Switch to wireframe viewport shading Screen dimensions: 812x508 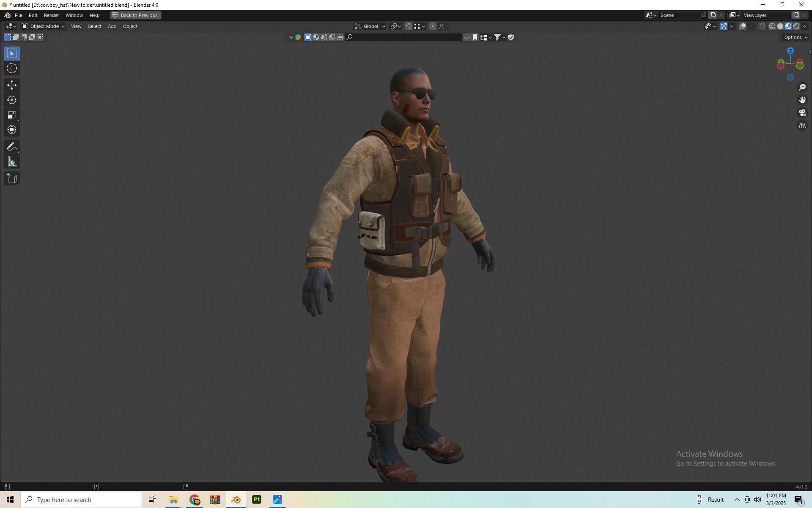772,26
